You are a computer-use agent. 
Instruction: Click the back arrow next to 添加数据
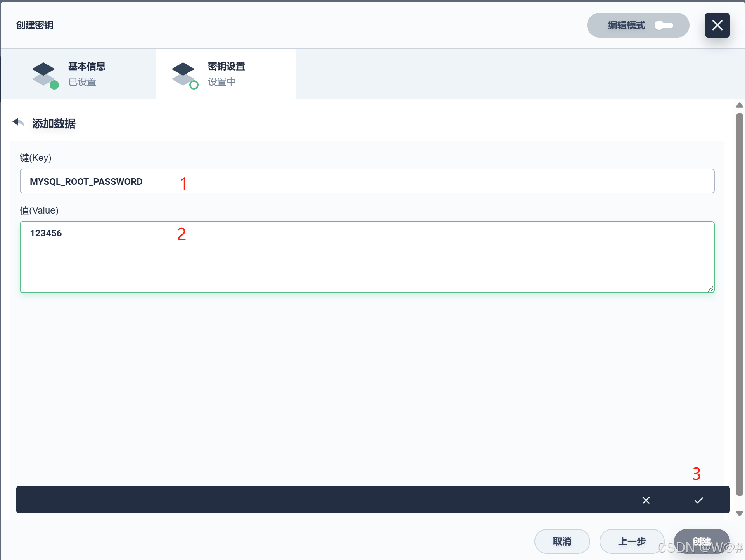pyautogui.click(x=18, y=122)
